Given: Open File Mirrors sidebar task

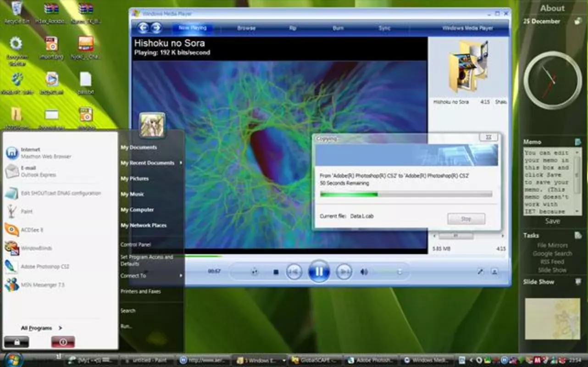Looking at the screenshot, I should pos(552,245).
